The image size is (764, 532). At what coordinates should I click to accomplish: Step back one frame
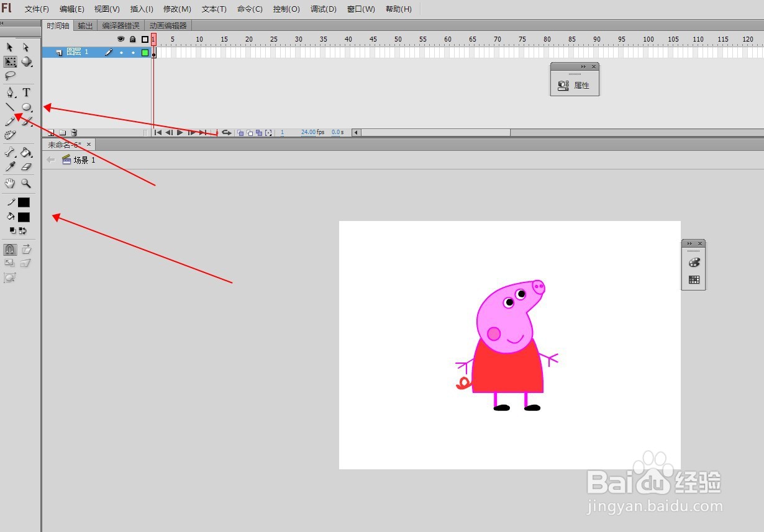tap(168, 132)
